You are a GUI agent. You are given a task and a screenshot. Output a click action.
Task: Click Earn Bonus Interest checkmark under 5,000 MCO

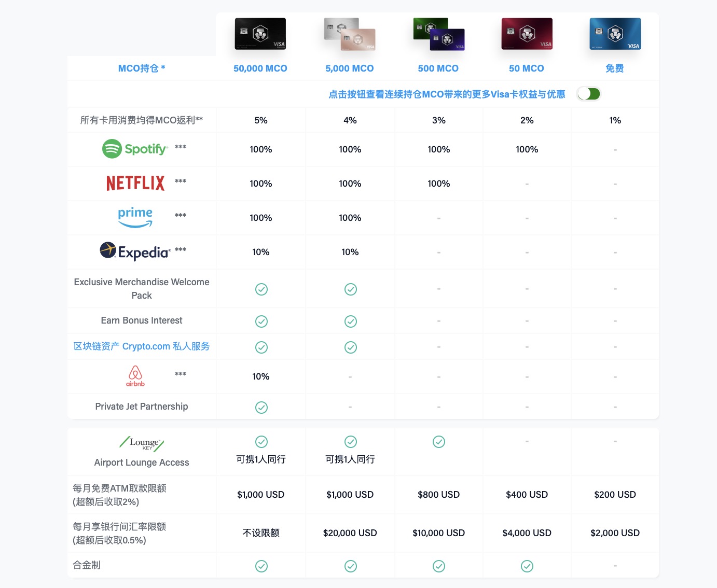coord(351,321)
